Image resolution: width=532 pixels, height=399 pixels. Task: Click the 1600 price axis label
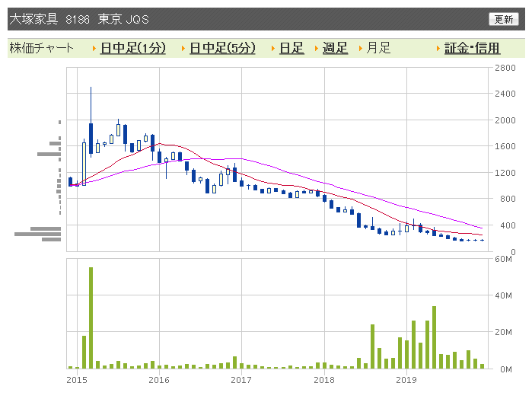click(505, 146)
